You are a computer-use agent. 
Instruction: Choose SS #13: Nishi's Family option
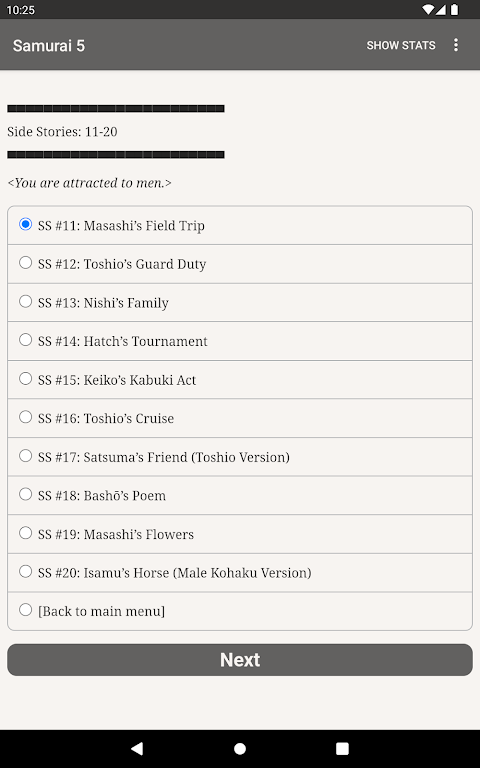point(240,303)
